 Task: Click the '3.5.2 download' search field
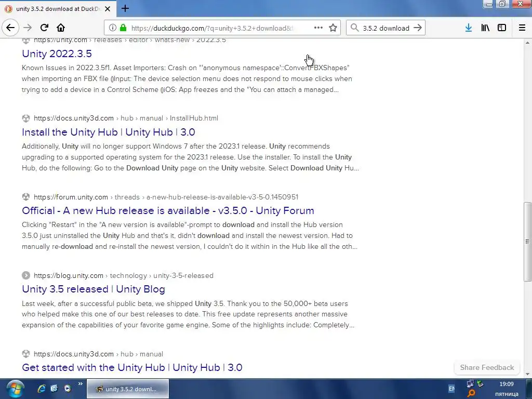(x=386, y=28)
